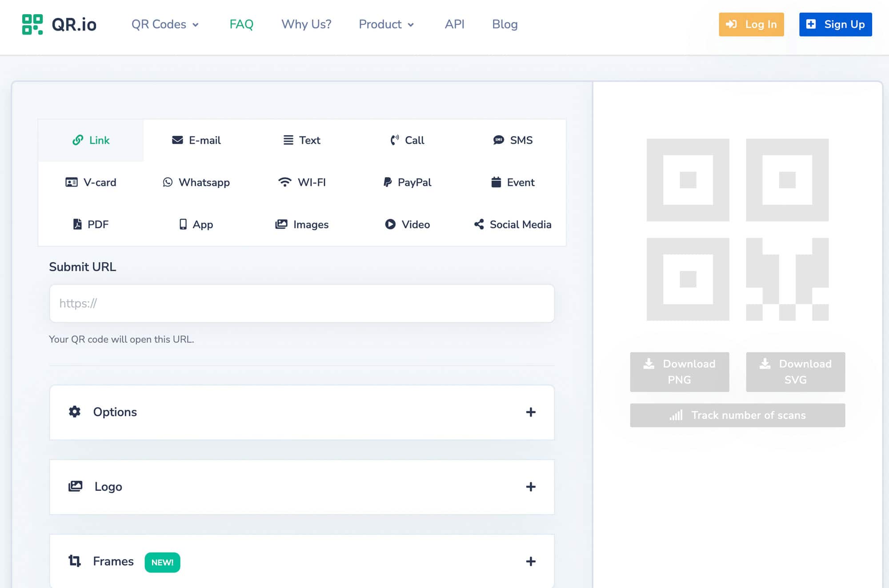Choose the Social Media QR type
889x588 pixels.
tap(513, 224)
